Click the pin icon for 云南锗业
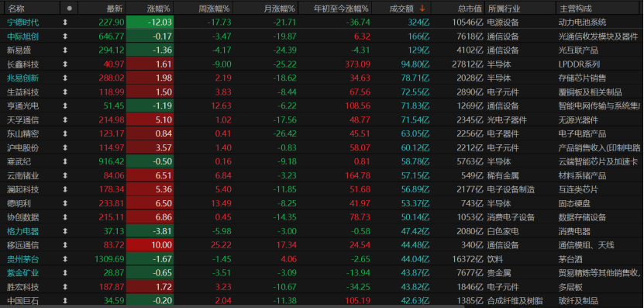 [65, 175]
